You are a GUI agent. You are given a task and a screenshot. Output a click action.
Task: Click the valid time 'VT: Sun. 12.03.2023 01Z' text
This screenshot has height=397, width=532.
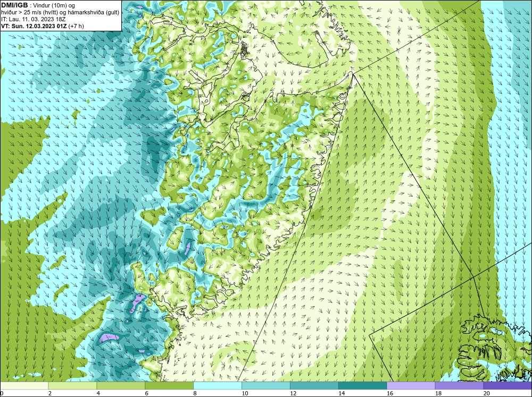[x=34, y=26]
